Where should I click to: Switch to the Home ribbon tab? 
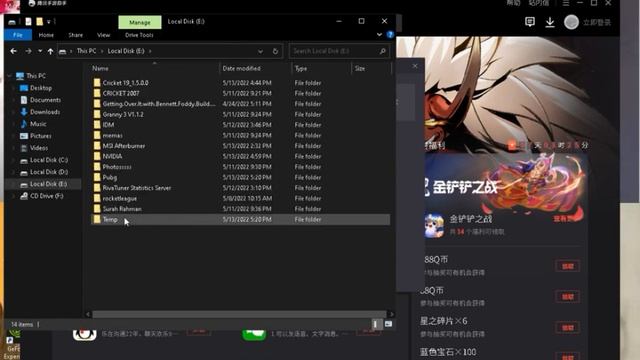46,35
